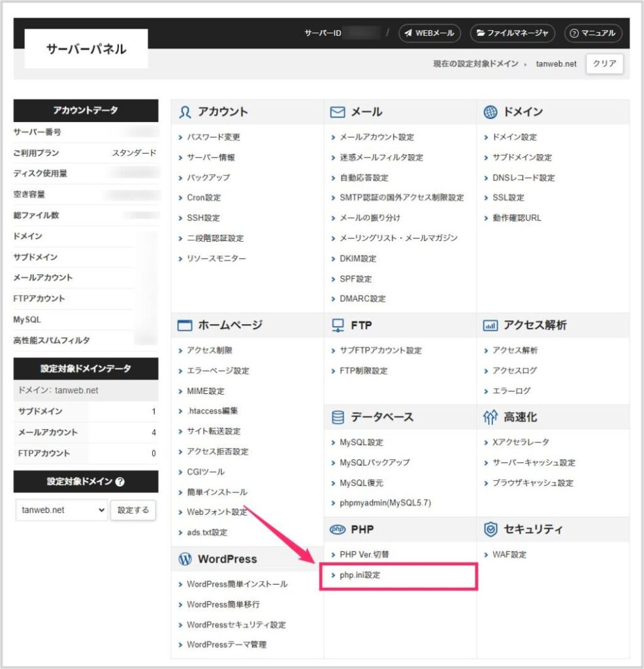
Task: Click the PHP category icon
Action: 338,529
